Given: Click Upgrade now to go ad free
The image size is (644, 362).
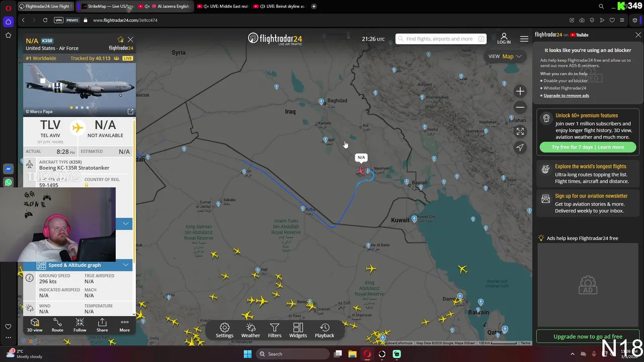Looking at the screenshot, I should point(588,336).
